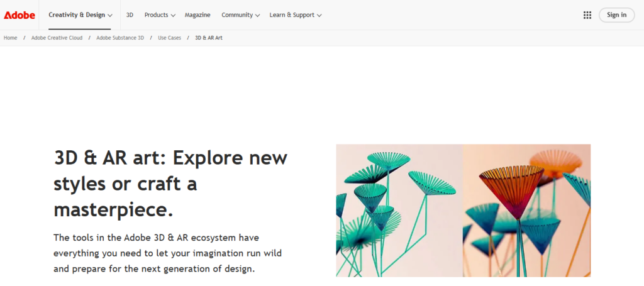Click the chevron arrow beside Products
Screen dimensions: 644x286
tap(172, 15)
